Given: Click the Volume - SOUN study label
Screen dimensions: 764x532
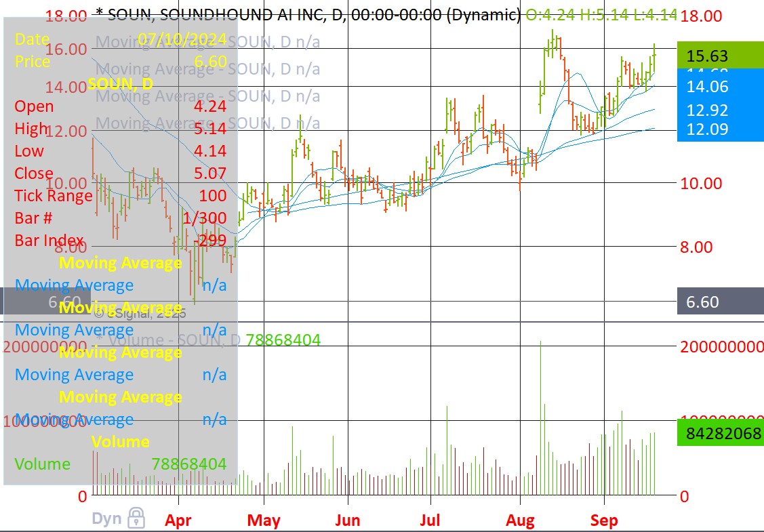Looking at the screenshot, I should 169,340.
